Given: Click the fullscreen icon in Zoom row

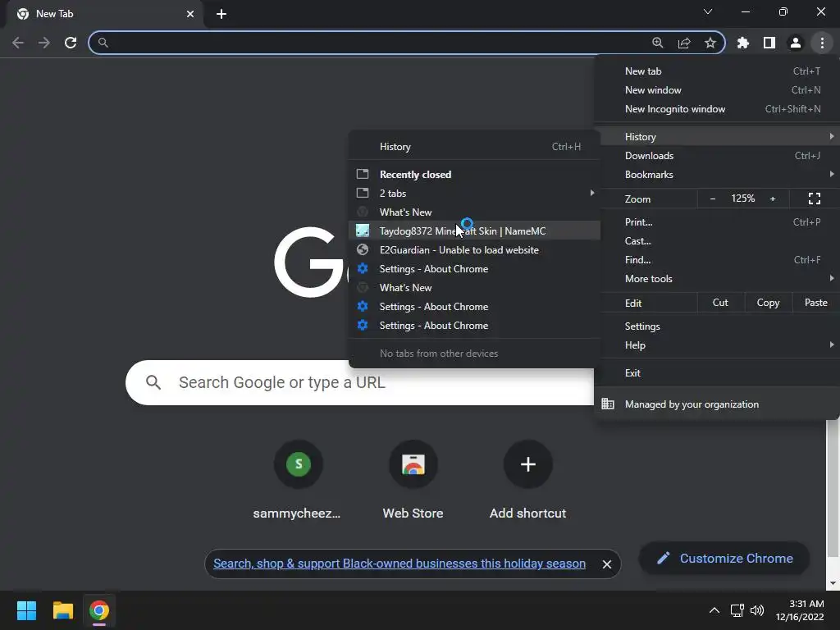Looking at the screenshot, I should click(815, 199).
